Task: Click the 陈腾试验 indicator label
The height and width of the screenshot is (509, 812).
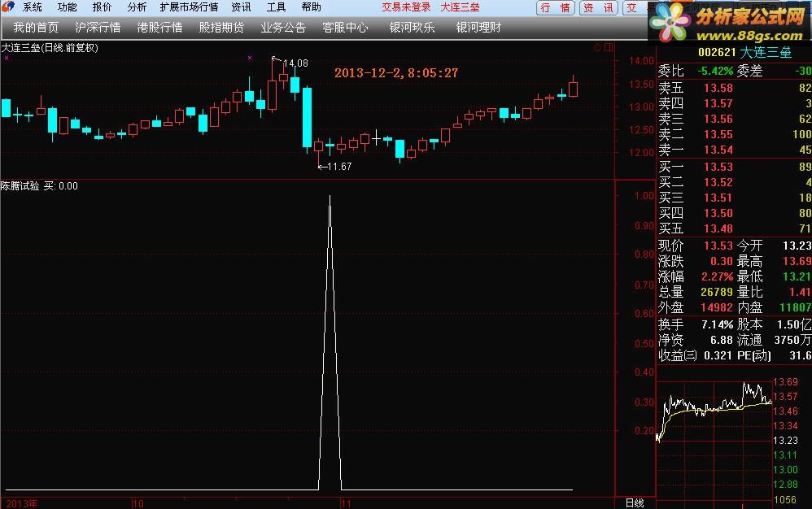Action: (20, 185)
